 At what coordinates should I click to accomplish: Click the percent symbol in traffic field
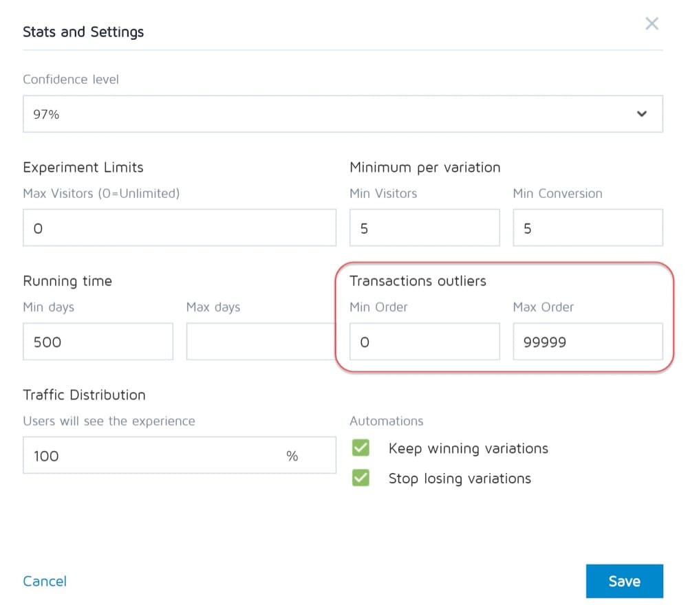click(x=292, y=456)
